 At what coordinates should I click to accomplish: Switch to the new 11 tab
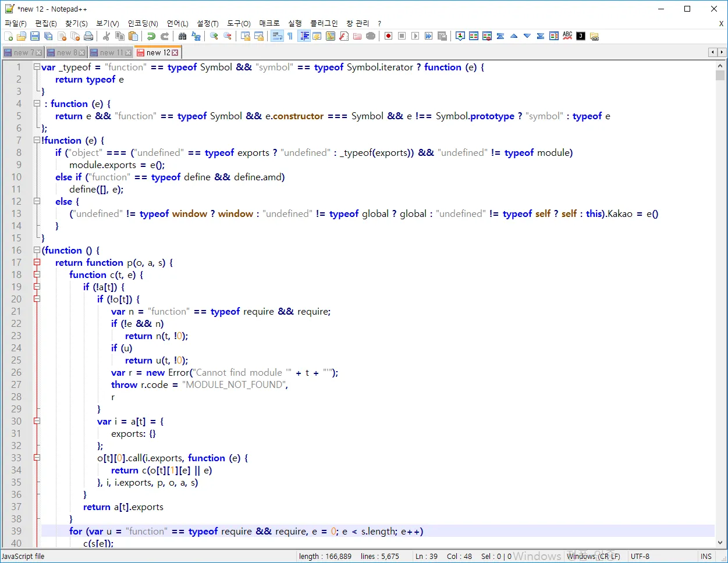pos(111,52)
